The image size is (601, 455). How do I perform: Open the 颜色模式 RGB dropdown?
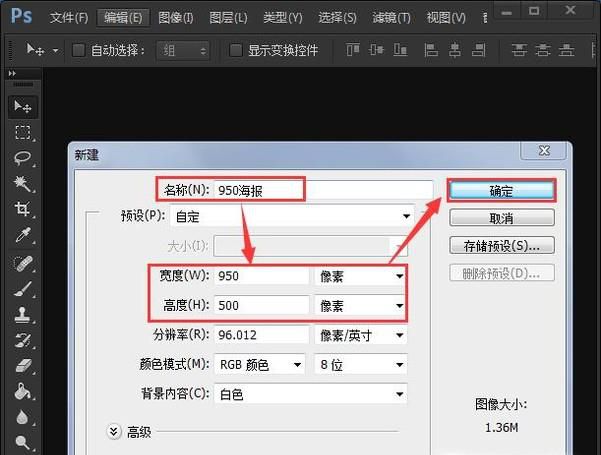[x=259, y=365]
